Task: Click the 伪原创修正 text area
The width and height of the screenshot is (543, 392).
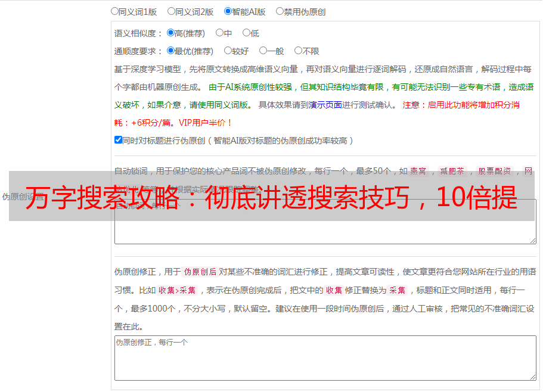Action: [325, 358]
